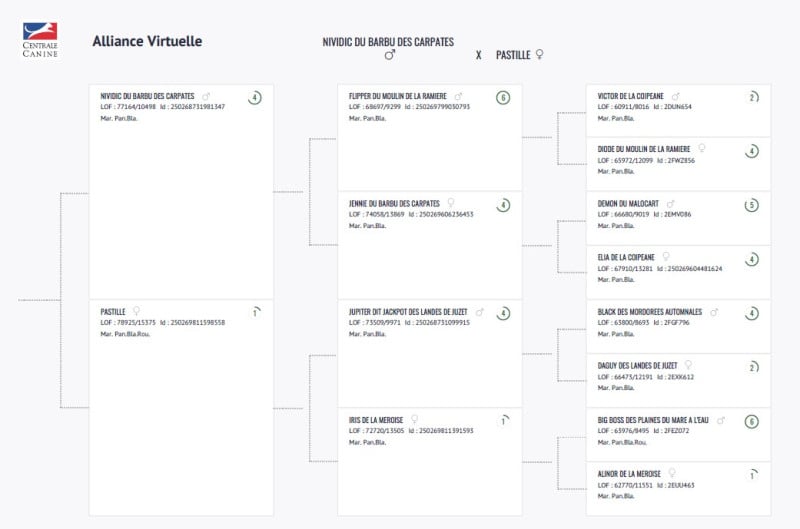Open Jupiter dit Jackpot des Landes de Juzet name

coord(408,312)
